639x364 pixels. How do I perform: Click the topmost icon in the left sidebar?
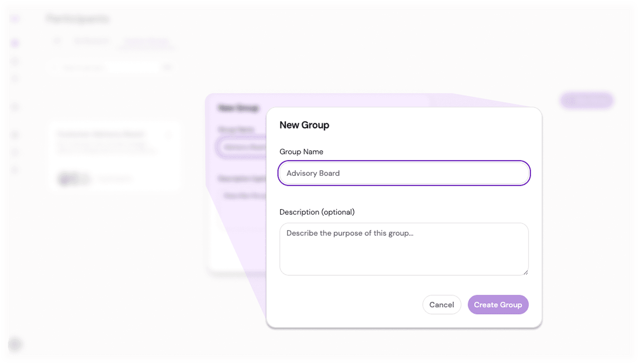pos(15,19)
